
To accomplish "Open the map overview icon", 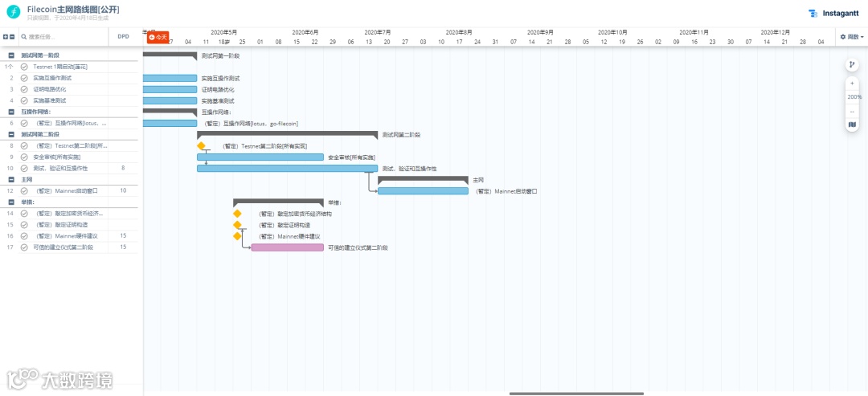I will pos(852,125).
